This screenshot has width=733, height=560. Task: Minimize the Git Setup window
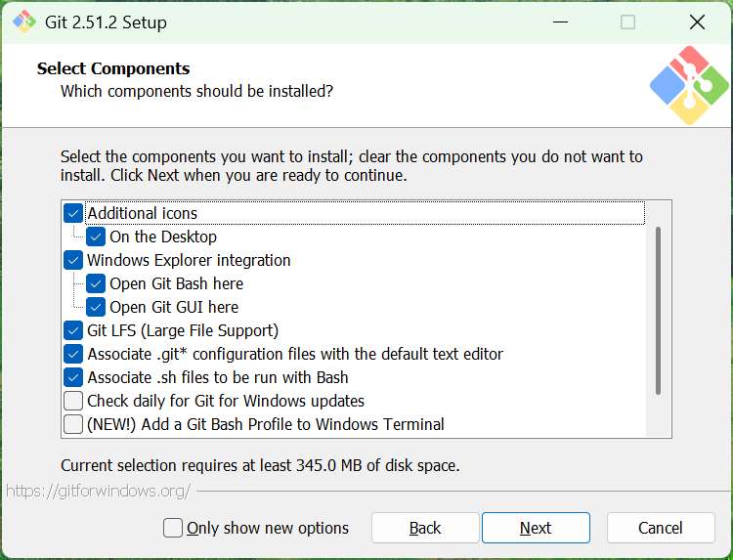point(560,22)
